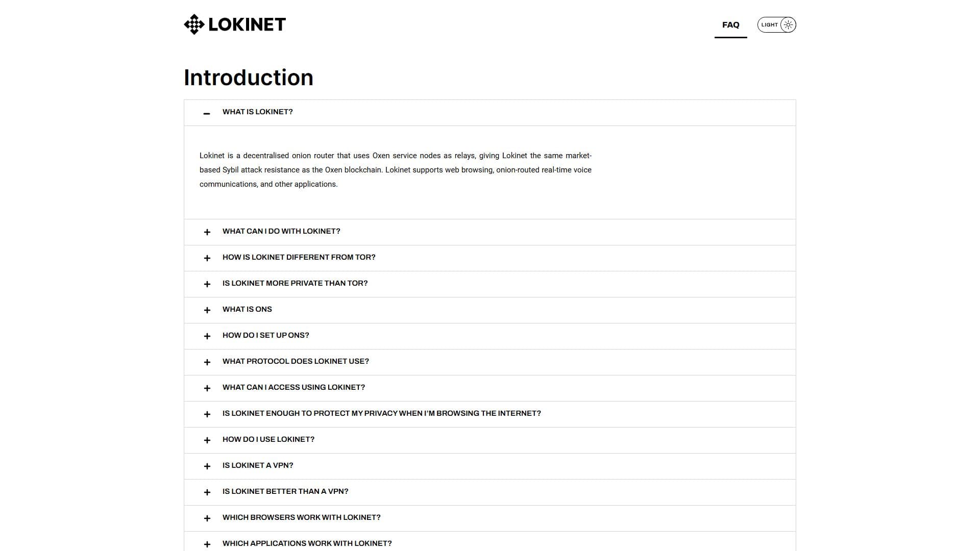This screenshot has height=551, width=980.
Task: Expand 'WHICH APPLICATIONS WORK WITH LOKINET?'
Action: tap(489, 541)
